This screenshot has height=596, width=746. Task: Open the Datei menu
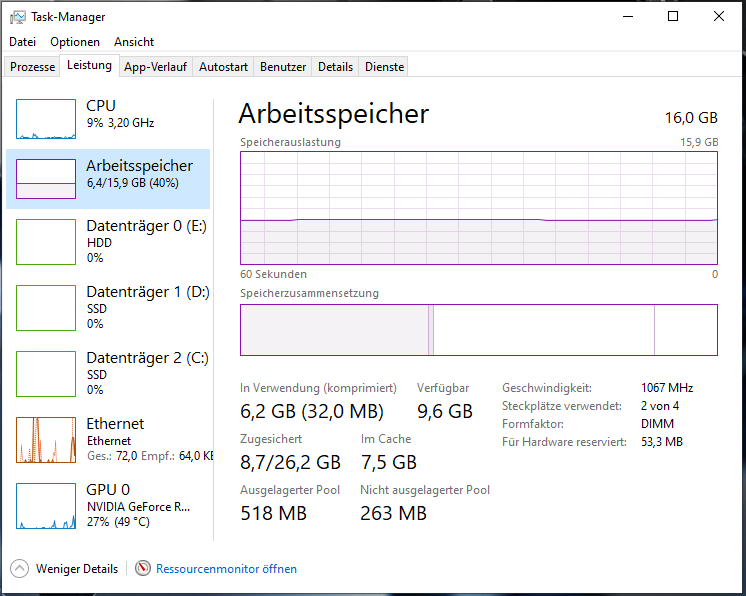click(x=22, y=42)
